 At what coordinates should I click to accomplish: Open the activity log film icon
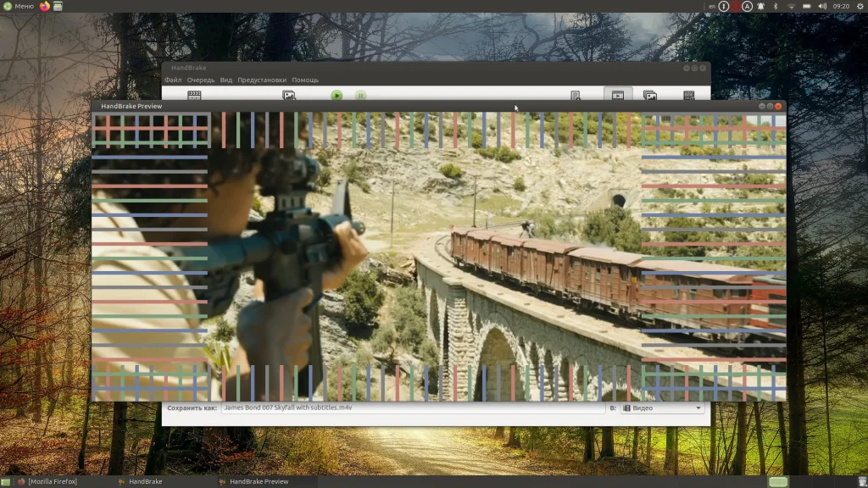688,95
